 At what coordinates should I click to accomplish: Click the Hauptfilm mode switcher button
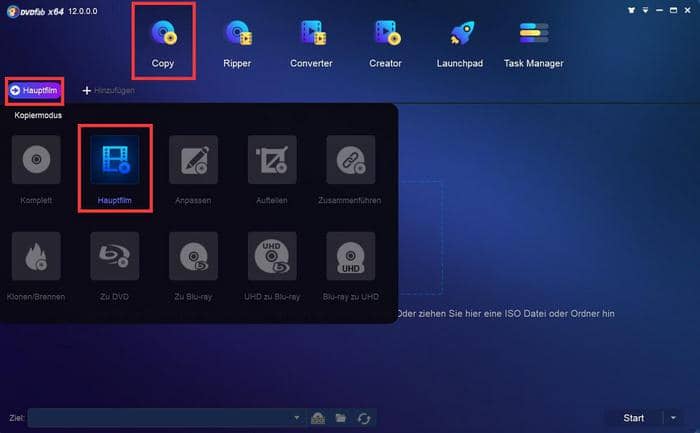pos(34,91)
